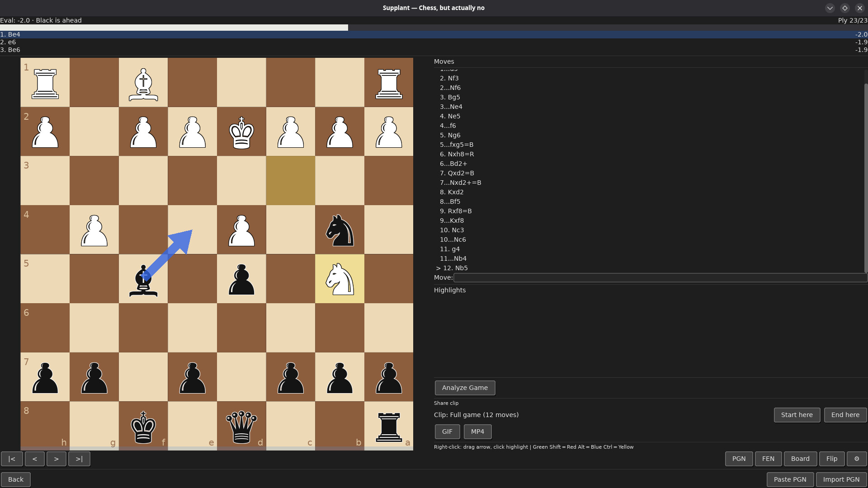The height and width of the screenshot is (488, 868).
Task: Click the Paste PGN button
Action: click(790, 479)
